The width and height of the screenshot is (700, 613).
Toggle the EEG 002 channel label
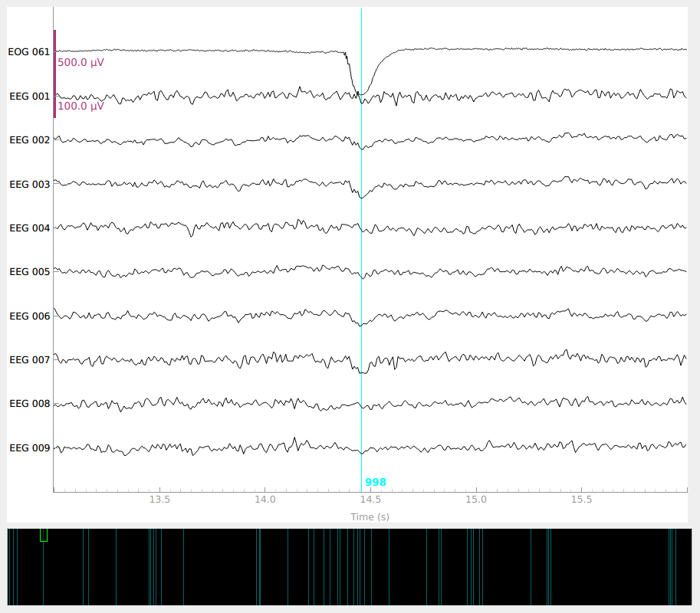29,140
